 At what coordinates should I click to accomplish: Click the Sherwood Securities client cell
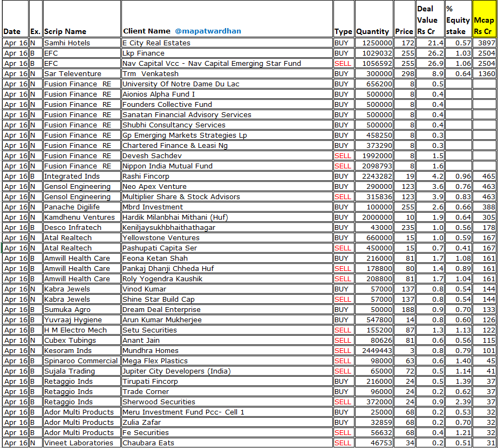click(x=227, y=402)
